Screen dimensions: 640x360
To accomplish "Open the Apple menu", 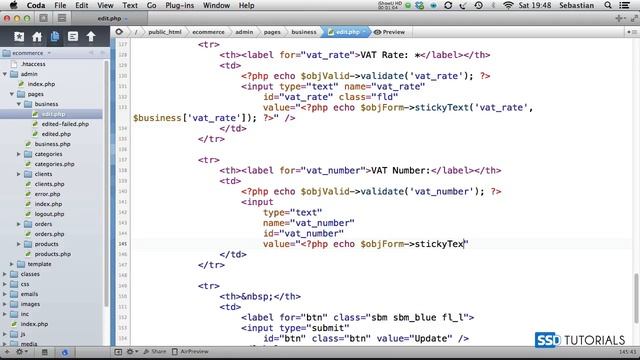I will (x=13, y=5).
